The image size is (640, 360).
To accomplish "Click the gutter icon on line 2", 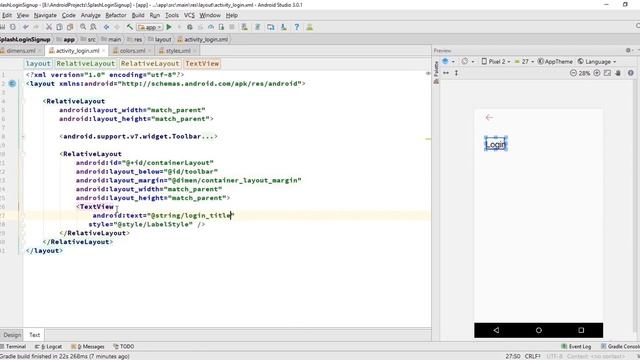I will tap(12, 83).
